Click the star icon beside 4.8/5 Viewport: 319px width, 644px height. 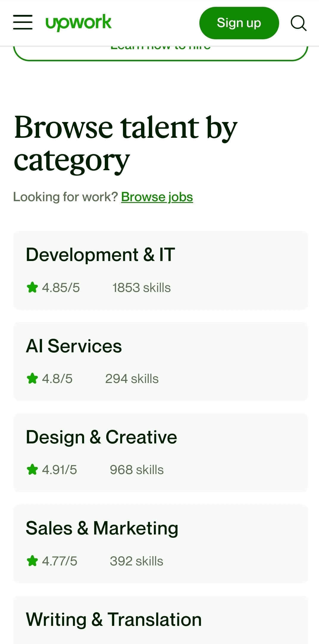pyautogui.click(x=32, y=379)
